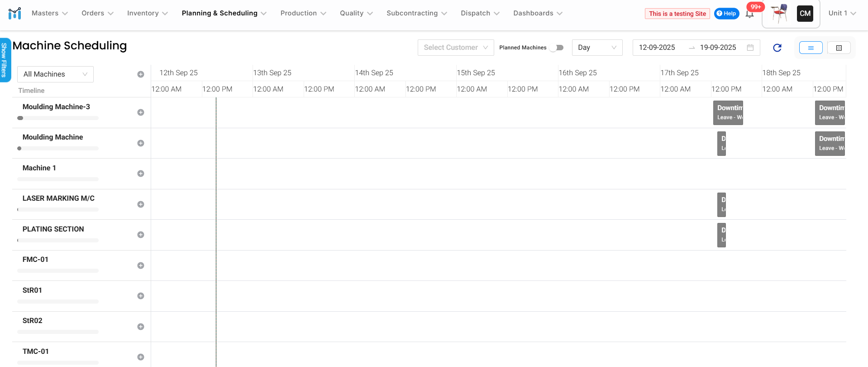
Task: Click the plus icon for LASER MARKING M/C
Action: click(141, 204)
